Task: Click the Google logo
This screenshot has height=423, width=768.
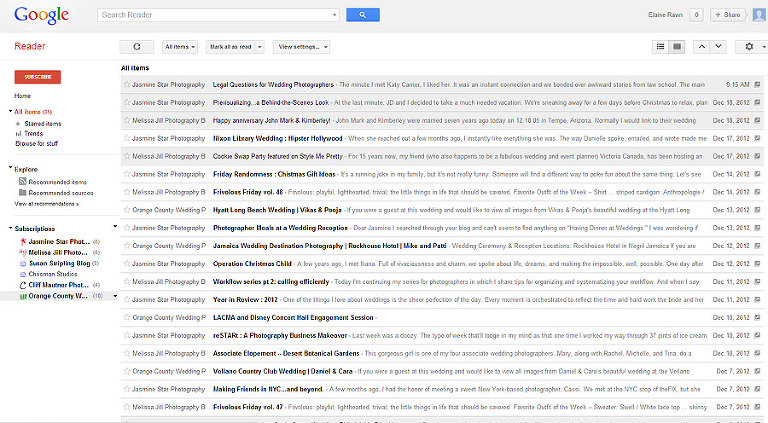Action: [41, 16]
